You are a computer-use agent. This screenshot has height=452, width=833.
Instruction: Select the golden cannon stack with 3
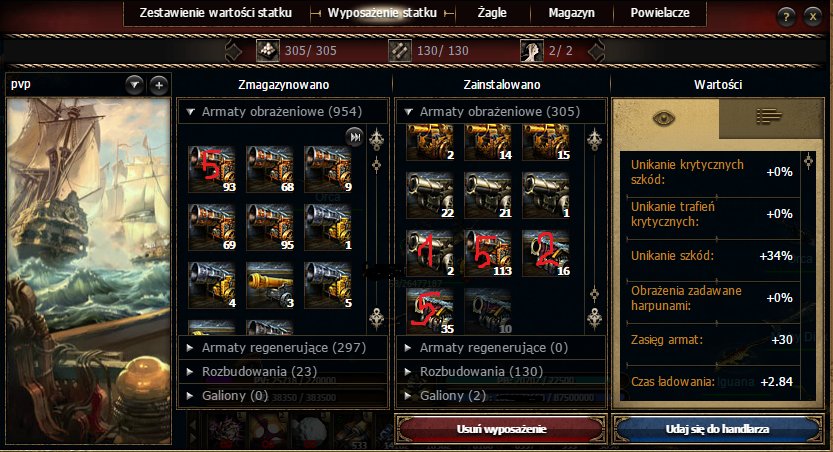(x=270, y=285)
